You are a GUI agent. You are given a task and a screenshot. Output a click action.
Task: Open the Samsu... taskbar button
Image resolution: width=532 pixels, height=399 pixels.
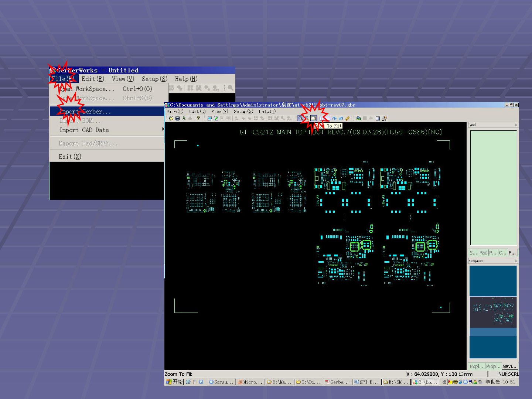[221, 382]
